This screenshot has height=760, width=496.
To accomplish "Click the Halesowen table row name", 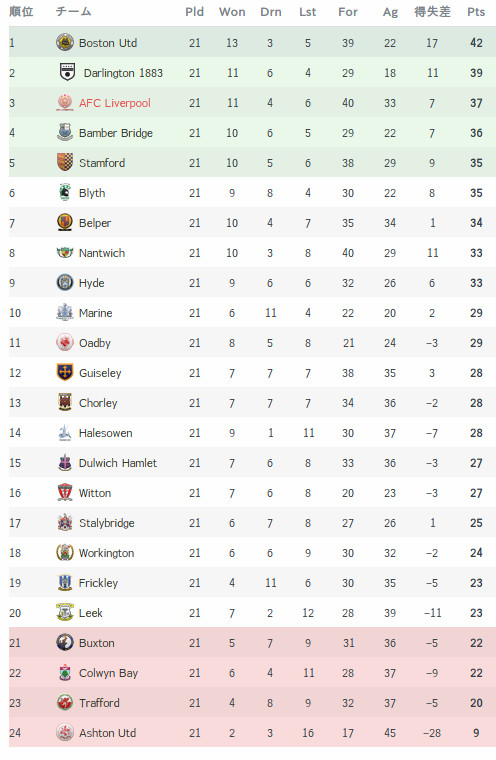I will [x=106, y=433].
